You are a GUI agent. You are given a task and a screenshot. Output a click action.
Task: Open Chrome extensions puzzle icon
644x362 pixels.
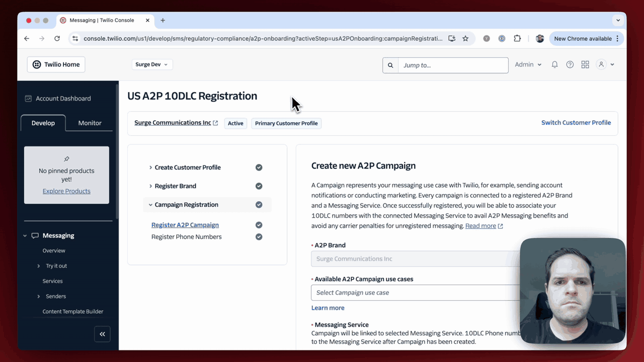(x=517, y=39)
